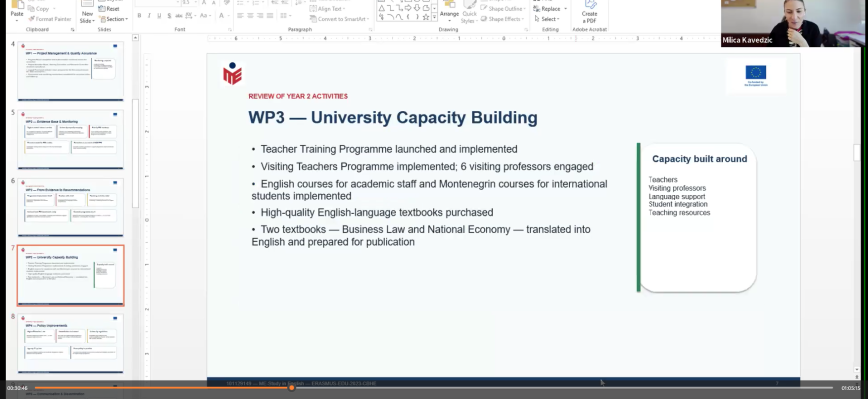Image resolution: width=868 pixels, height=399 pixels.
Task: Click the video progress bar playhead
Action: tap(291, 388)
